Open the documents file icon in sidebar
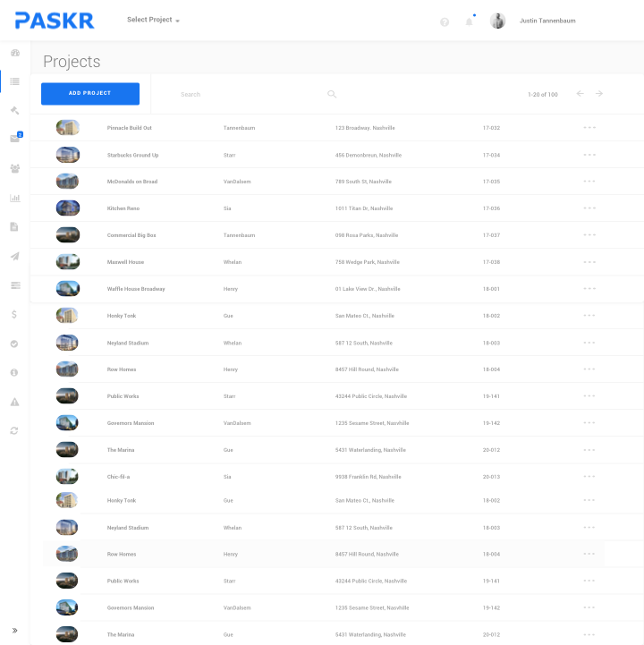The height and width of the screenshot is (645, 644). pos(14,226)
